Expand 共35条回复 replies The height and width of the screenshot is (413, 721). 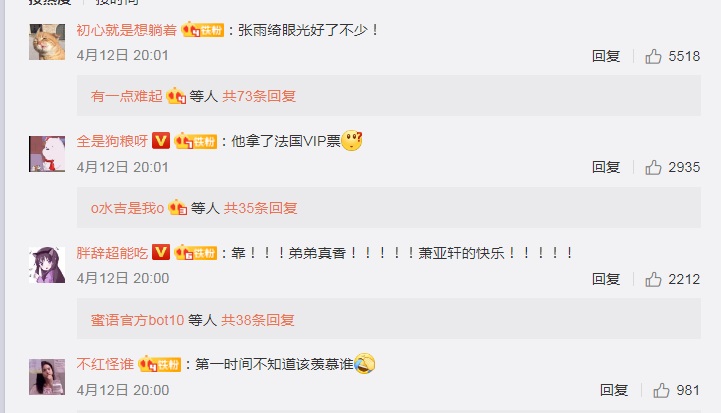(x=260, y=208)
